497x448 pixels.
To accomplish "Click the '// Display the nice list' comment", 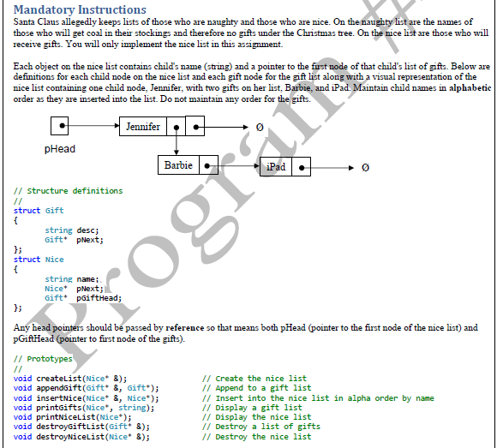I will coord(256,417).
